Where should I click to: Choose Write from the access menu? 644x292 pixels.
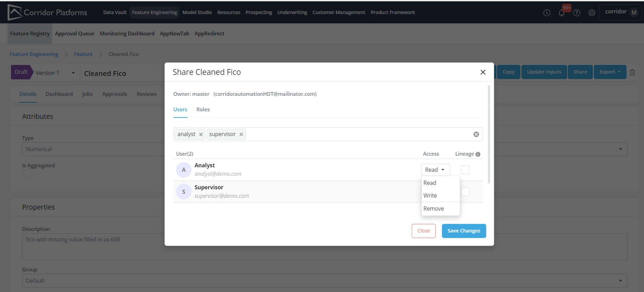point(430,195)
